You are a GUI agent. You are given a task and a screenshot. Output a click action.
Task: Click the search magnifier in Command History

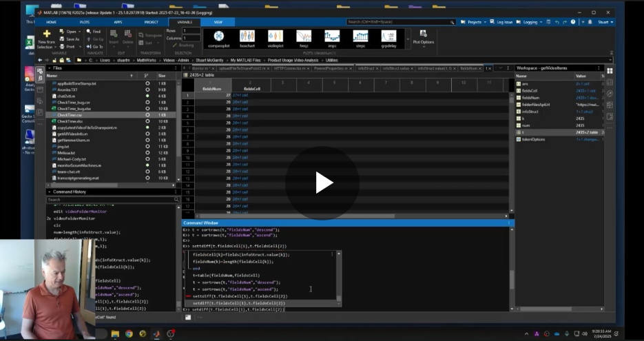[x=175, y=200]
